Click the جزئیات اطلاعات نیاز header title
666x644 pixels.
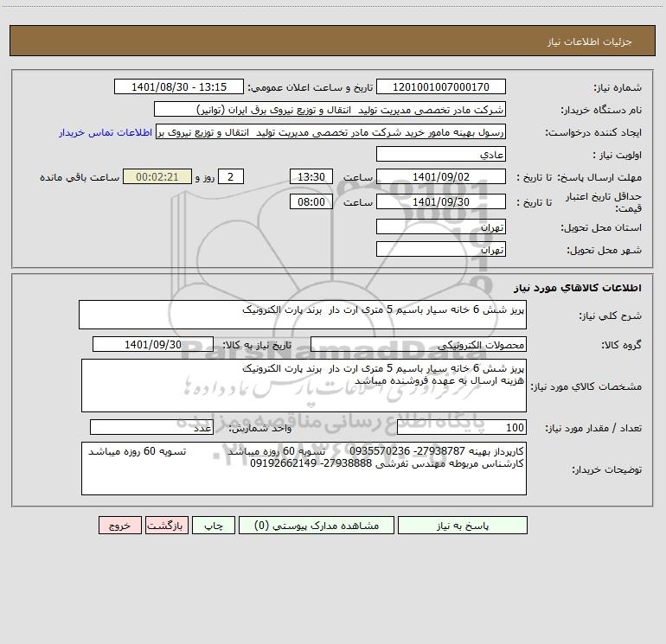click(590, 41)
